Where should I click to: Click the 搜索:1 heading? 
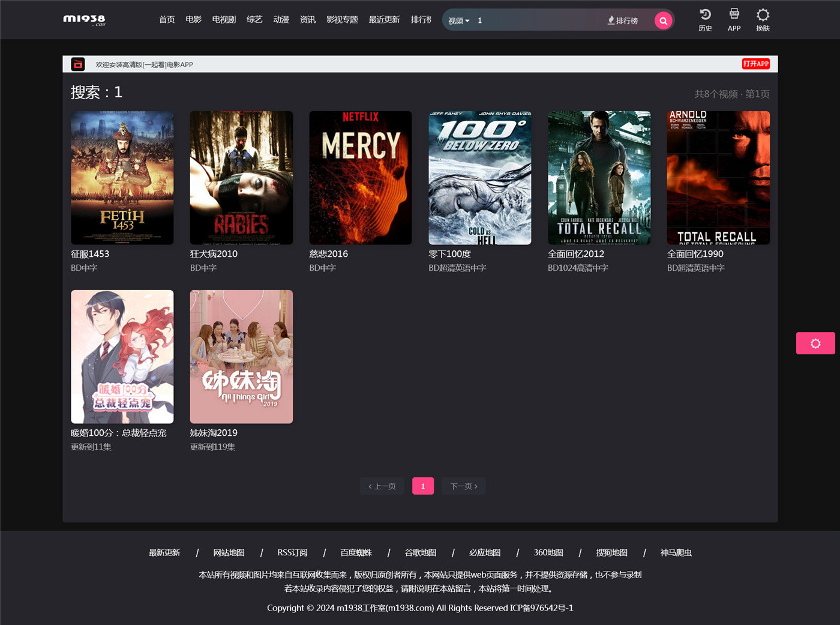coord(97,92)
